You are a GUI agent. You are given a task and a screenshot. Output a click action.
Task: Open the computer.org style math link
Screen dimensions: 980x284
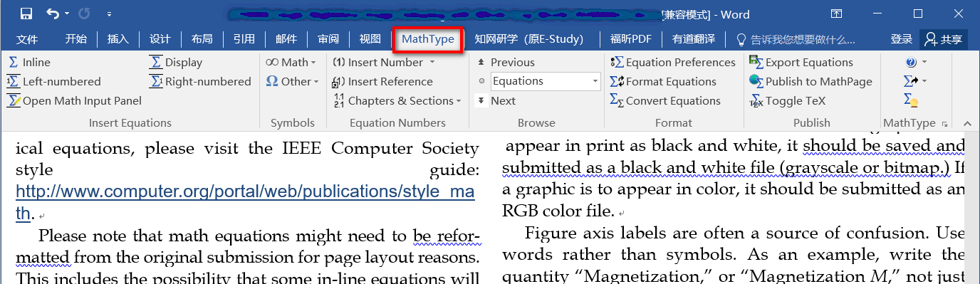(245, 201)
